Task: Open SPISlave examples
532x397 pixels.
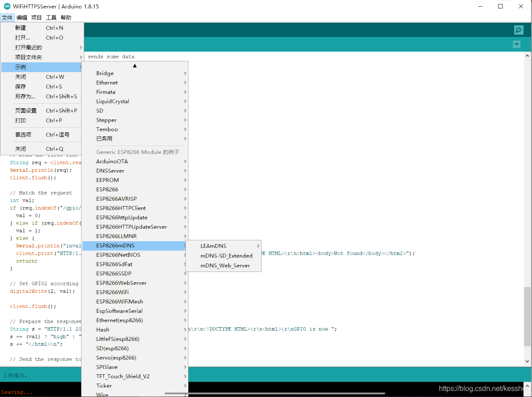Action: click(135, 367)
